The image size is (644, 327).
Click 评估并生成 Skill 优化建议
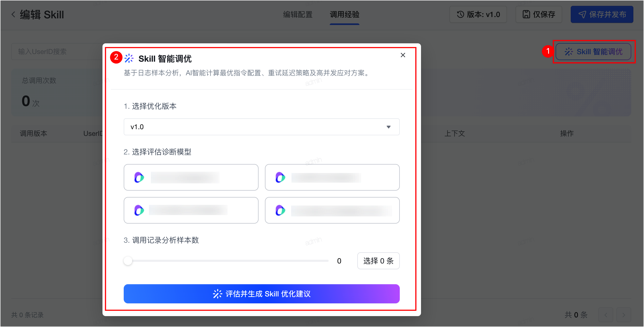(x=261, y=294)
